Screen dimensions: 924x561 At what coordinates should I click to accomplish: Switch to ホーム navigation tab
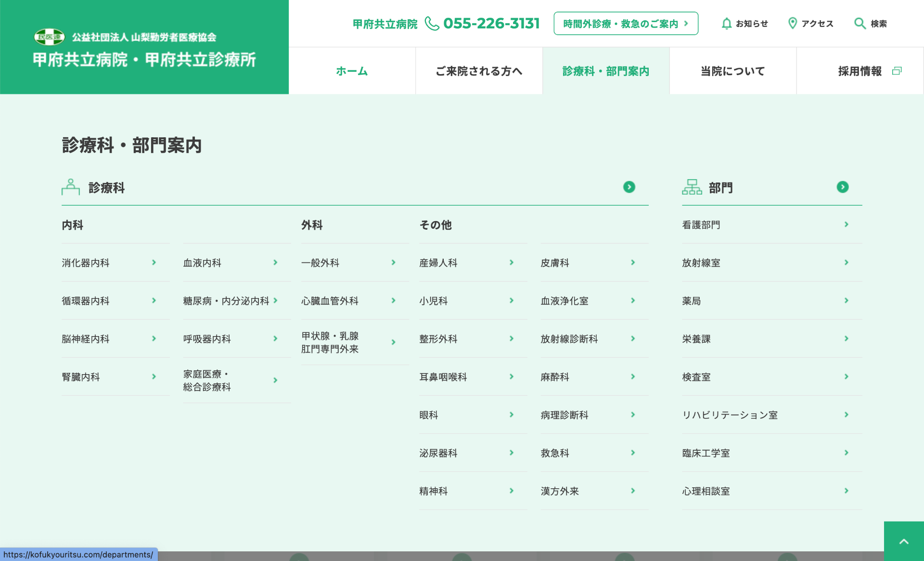click(x=352, y=71)
